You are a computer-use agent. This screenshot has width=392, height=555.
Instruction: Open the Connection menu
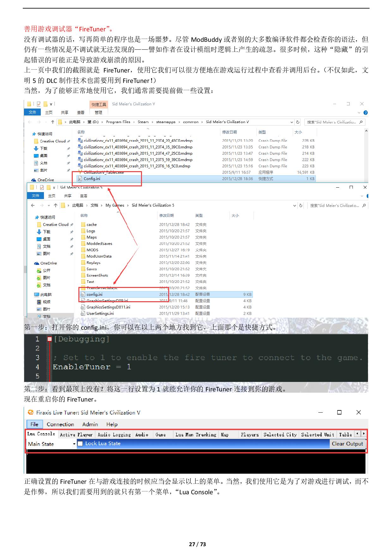pos(60,424)
